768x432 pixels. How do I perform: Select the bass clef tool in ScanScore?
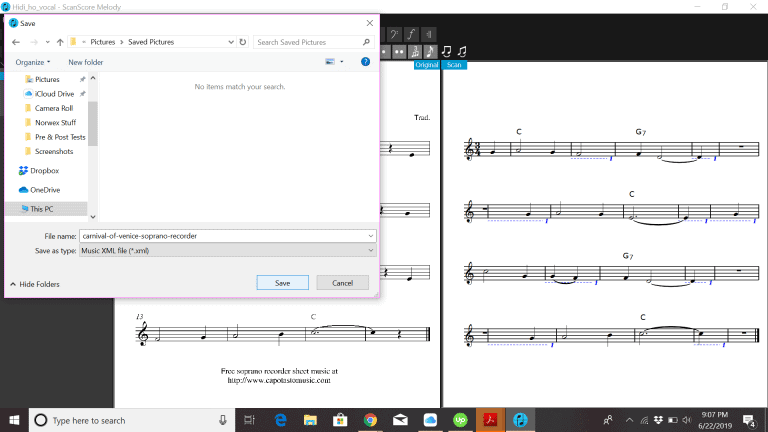pos(394,34)
